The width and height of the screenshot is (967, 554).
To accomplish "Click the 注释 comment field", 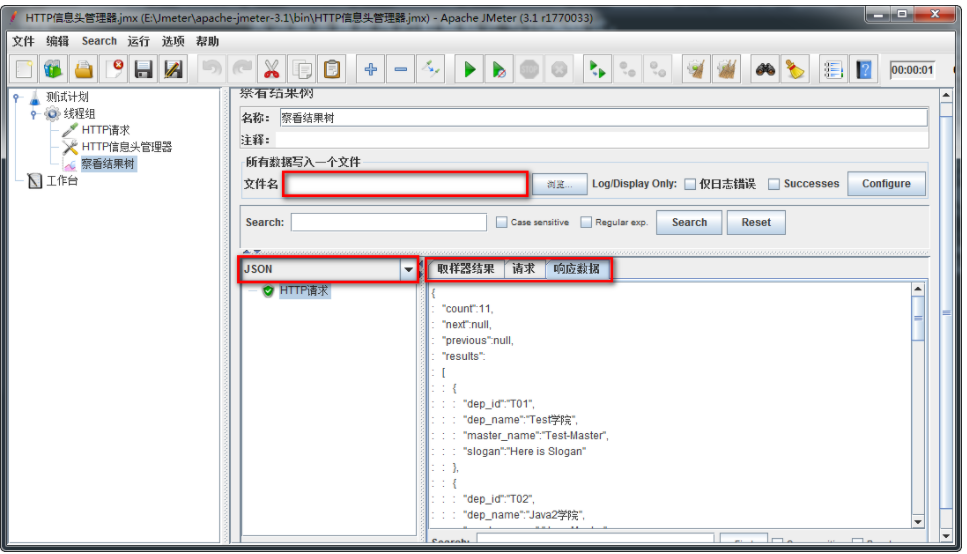I will [x=601, y=140].
